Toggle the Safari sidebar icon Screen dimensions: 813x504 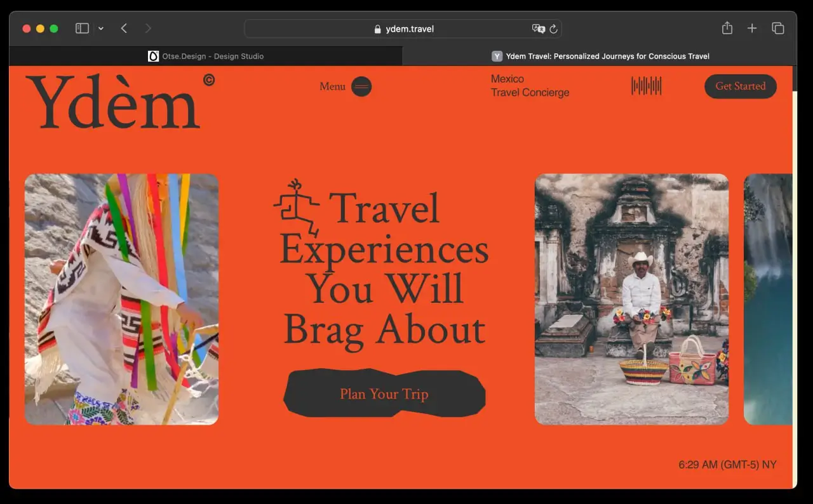point(82,29)
